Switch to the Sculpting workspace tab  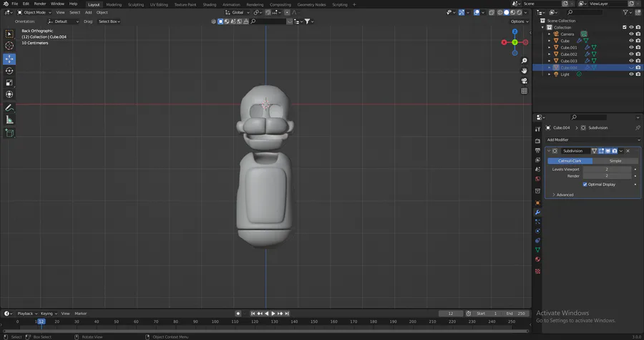pos(135,4)
